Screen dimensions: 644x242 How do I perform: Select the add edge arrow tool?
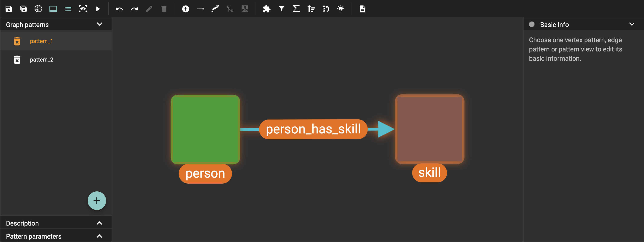coord(200,9)
